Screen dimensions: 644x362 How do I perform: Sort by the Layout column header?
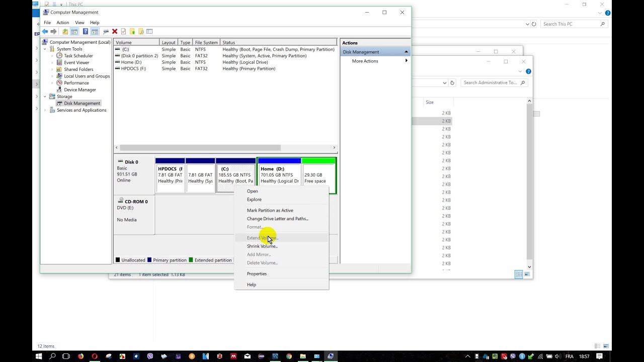point(169,43)
